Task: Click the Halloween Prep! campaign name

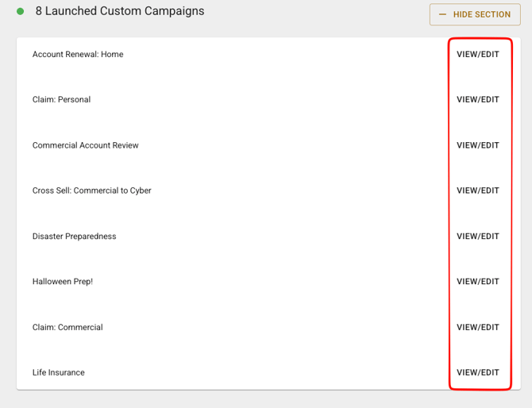Action: 62,282
